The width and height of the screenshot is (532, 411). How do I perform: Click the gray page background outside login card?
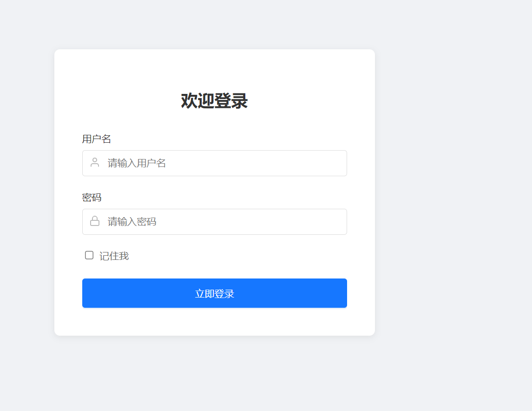click(451, 204)
